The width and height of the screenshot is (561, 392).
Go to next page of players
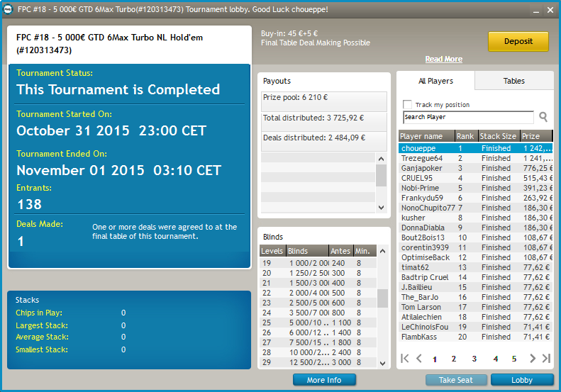[x=533, y=358]
